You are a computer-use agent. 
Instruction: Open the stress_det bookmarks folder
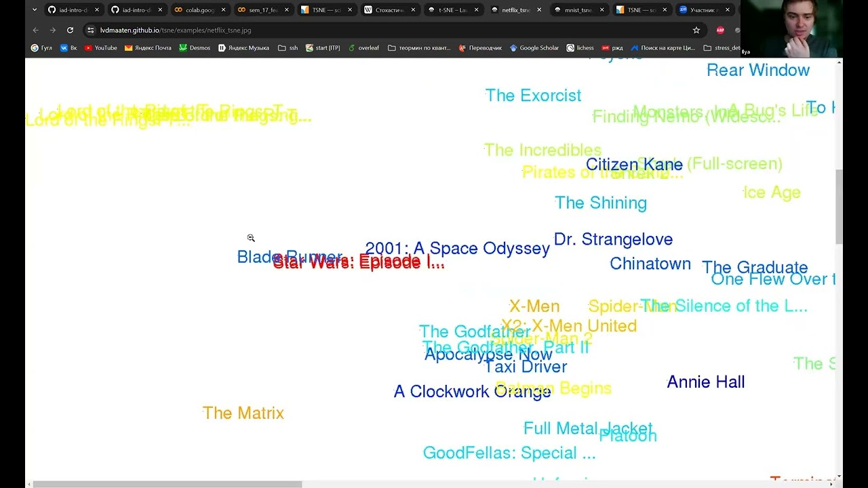coord(722,48)
